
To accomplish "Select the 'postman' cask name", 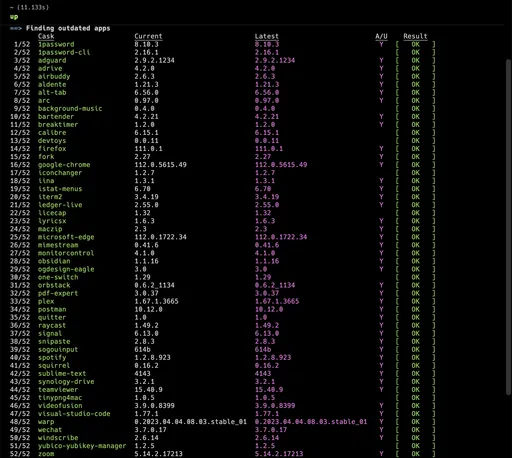I will pyautogui.click(x=52, y=309).
